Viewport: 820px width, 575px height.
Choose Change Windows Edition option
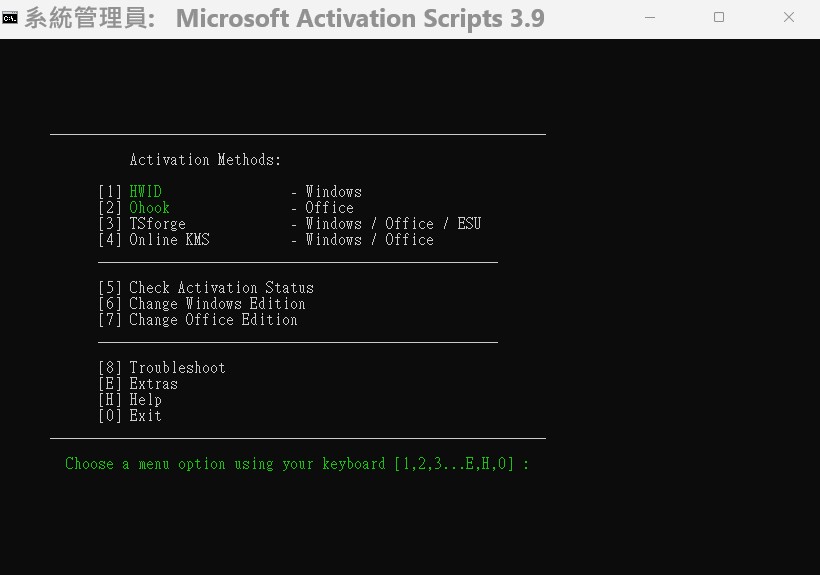217,304
